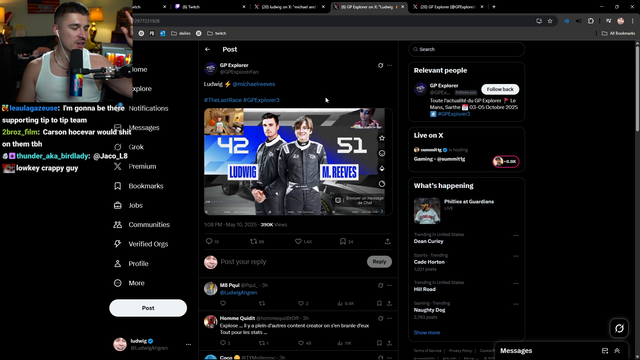Click the Verified Orgs lightning icon
Viewport: 640px width, 360px height.
point(118,244)
